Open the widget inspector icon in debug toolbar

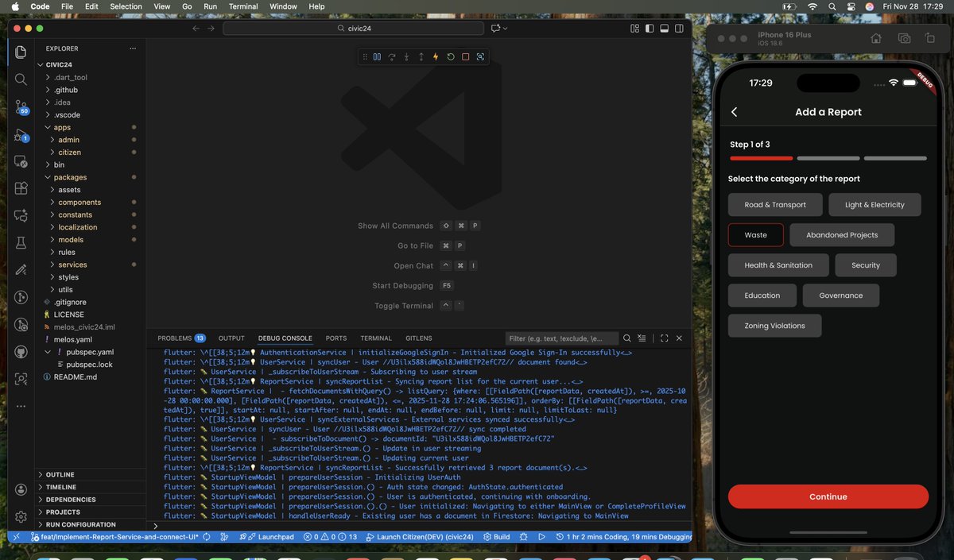coord(480,56)
